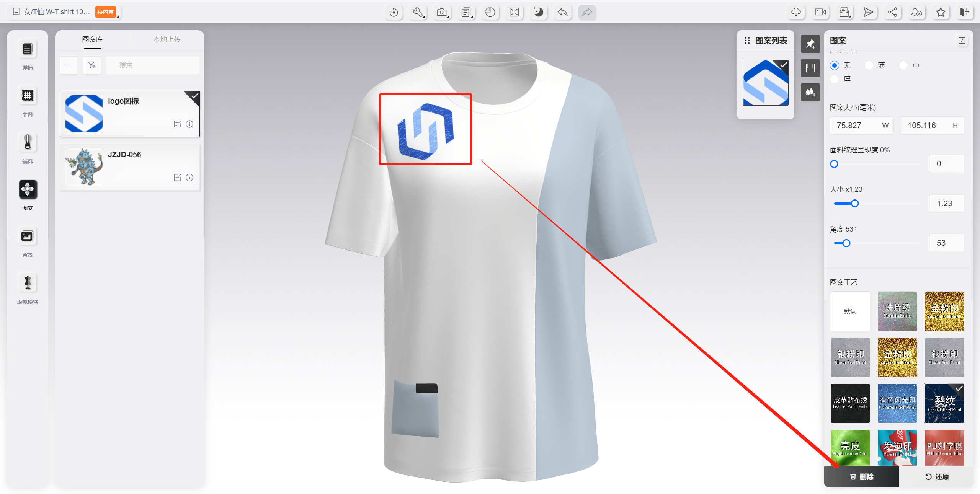Open the 主料 main fabric panel
The image size is (980, 494).
(27, 96)
